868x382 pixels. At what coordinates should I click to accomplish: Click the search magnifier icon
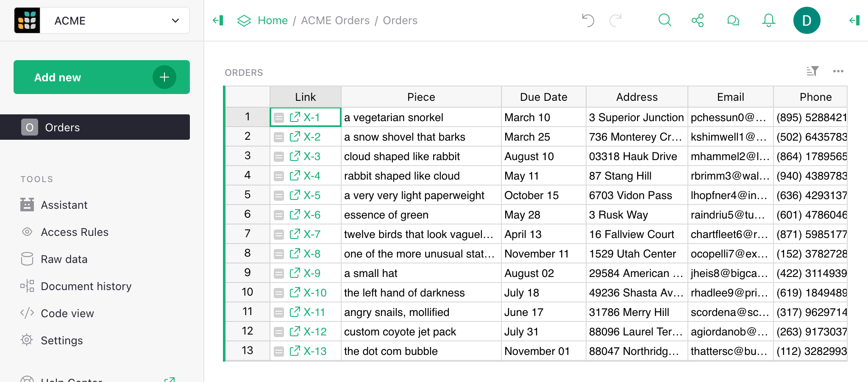coord(665,20)
